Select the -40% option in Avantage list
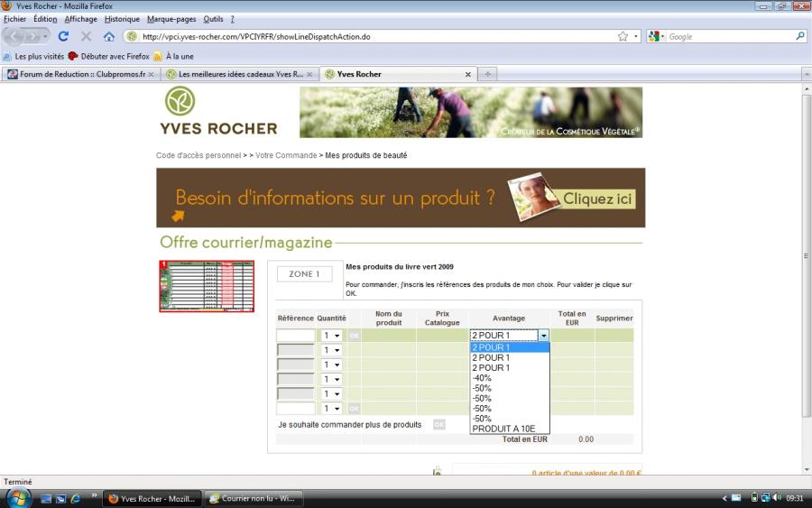The width and height of the screenshot is (812, 508). (x=482, y=378)
